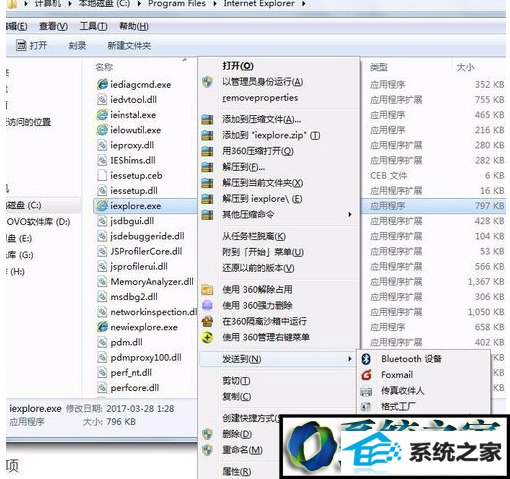Viewport: 510px width, 479px height.
Task: Choose Bluetooth 设备 in send-to submenu
Action: tap(412, 359)
